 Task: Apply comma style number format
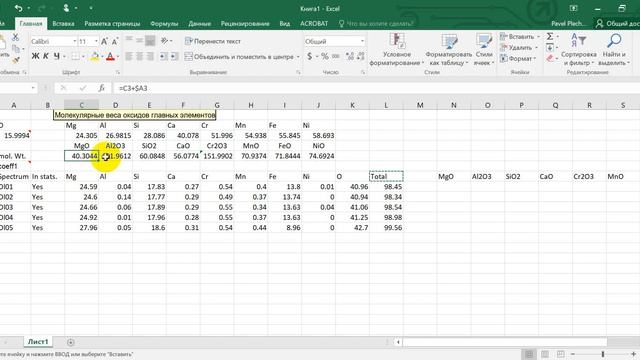pyautogui.click(x=336, y=56)
